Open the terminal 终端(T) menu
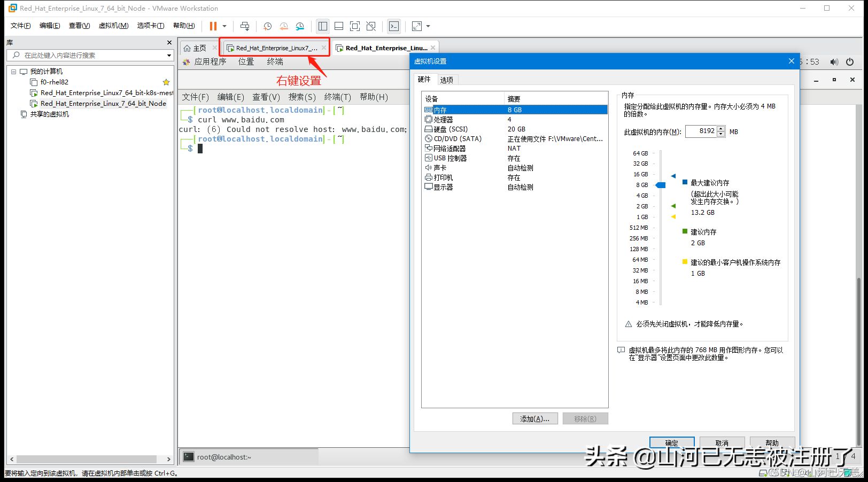Viewport: 868px width, 482px height. pos(337,97)
